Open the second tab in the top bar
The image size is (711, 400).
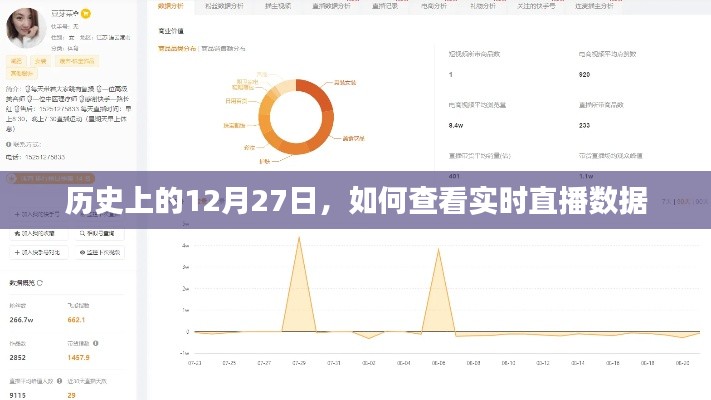click(224, 6)
